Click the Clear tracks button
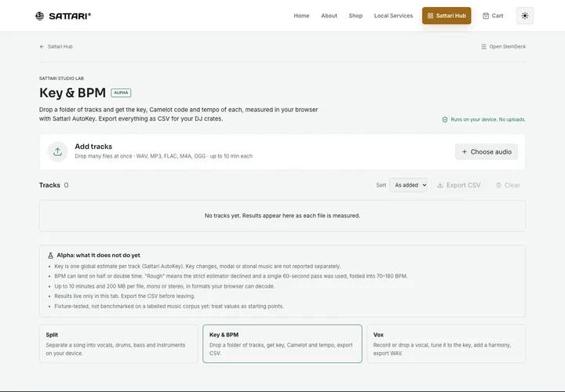The height and width of the screenshot is (392, 565). (x=508, y=185)
